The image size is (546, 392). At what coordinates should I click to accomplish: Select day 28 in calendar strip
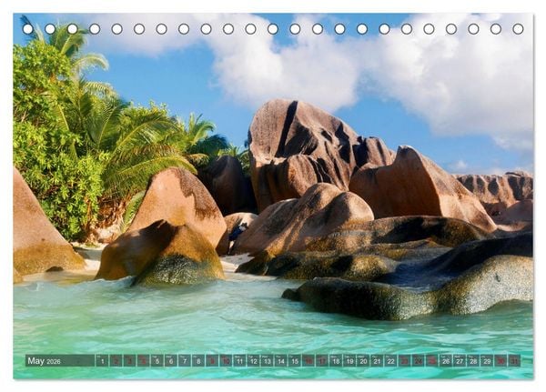(473, 361)
